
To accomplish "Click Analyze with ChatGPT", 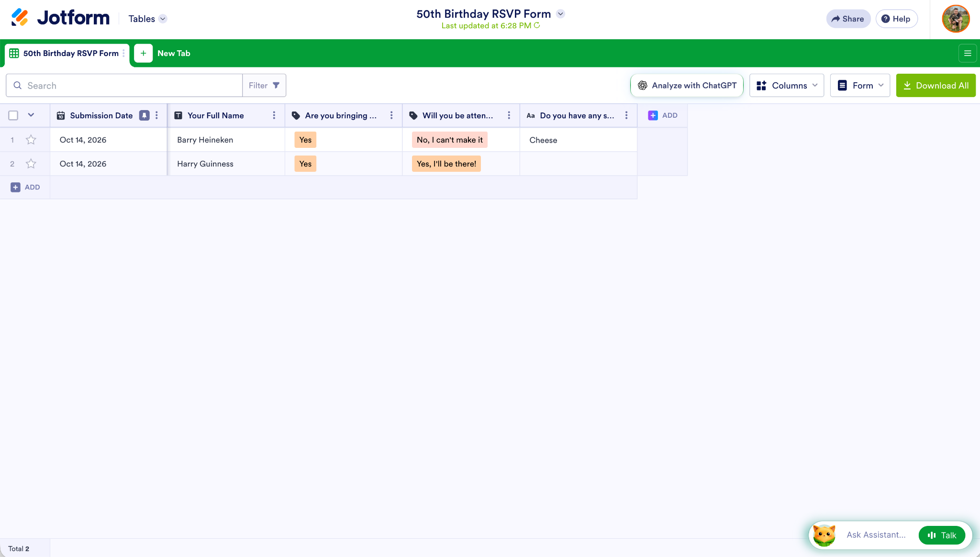I will point(687,85).
